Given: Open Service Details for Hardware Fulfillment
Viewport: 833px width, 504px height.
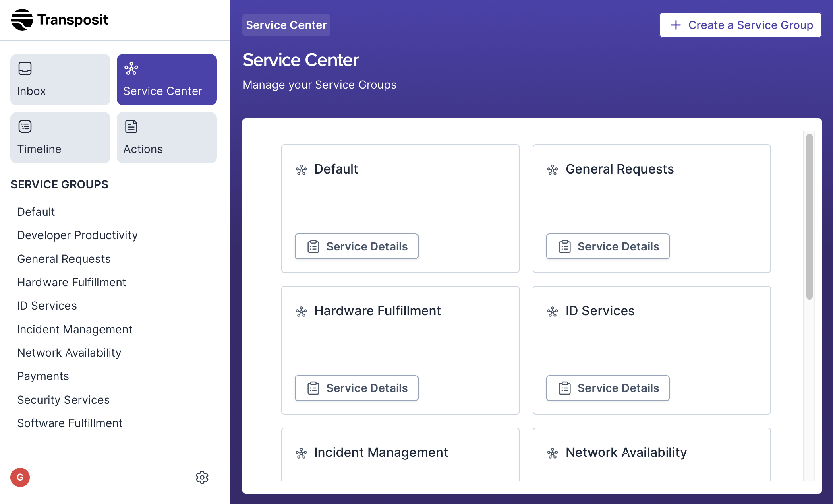Looking at the screenshot, I should point(356,388).
